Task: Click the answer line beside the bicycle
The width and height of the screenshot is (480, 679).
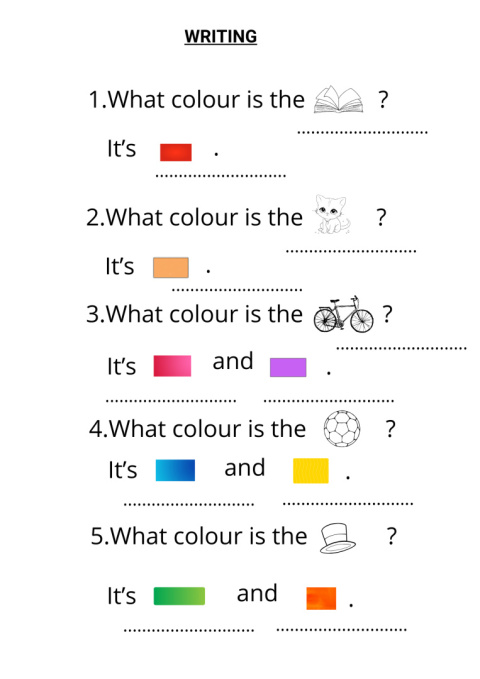Action: 402,348
